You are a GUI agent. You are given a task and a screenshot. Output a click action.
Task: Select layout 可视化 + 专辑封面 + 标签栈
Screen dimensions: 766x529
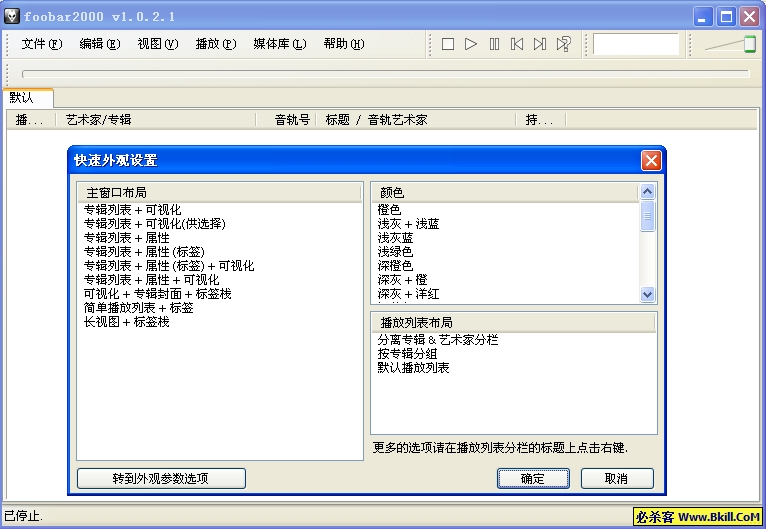pos(157,294)
